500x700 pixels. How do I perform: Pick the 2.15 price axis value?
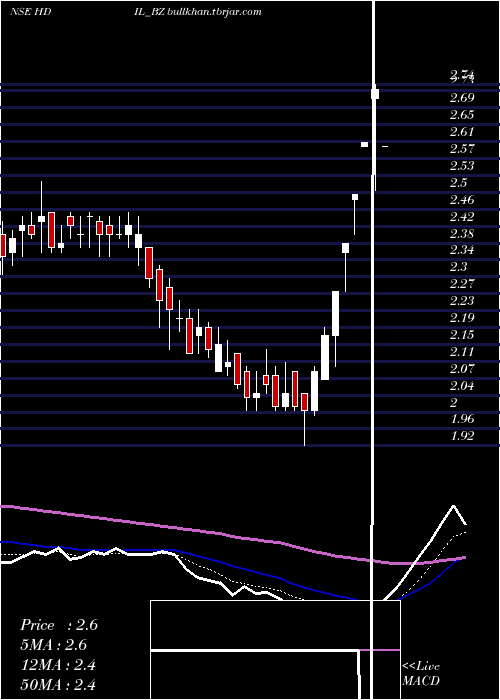pyautogui.click(x=462, y=335)
